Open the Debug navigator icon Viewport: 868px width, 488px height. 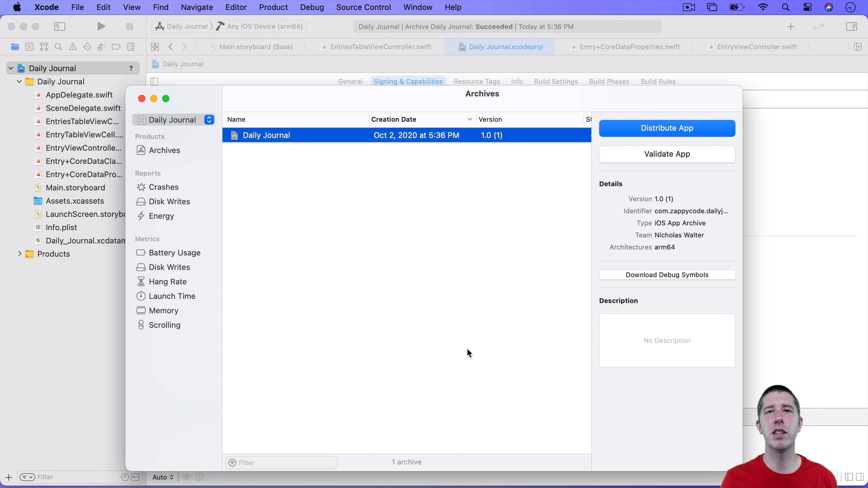coord(102,47)
